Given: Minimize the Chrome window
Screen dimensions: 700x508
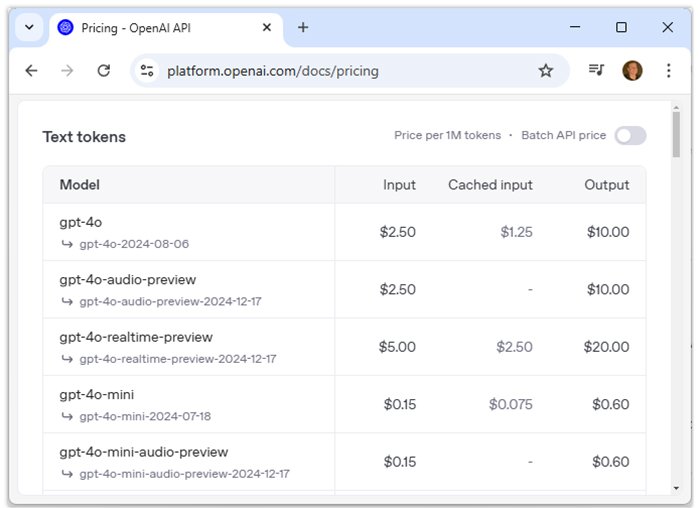Looking at the screenshot, I should pyautogui.click(x=575, y=27).
